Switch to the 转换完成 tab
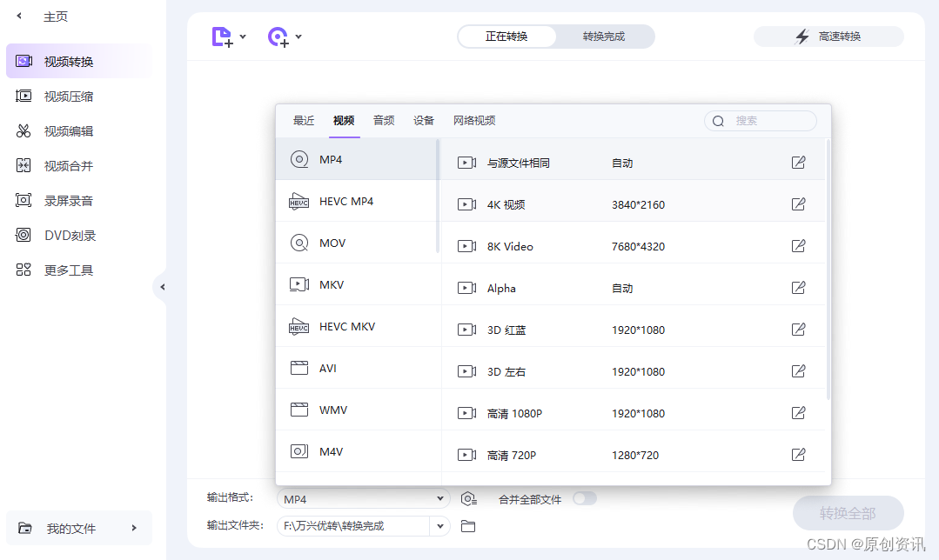 (x=605, y=37)
